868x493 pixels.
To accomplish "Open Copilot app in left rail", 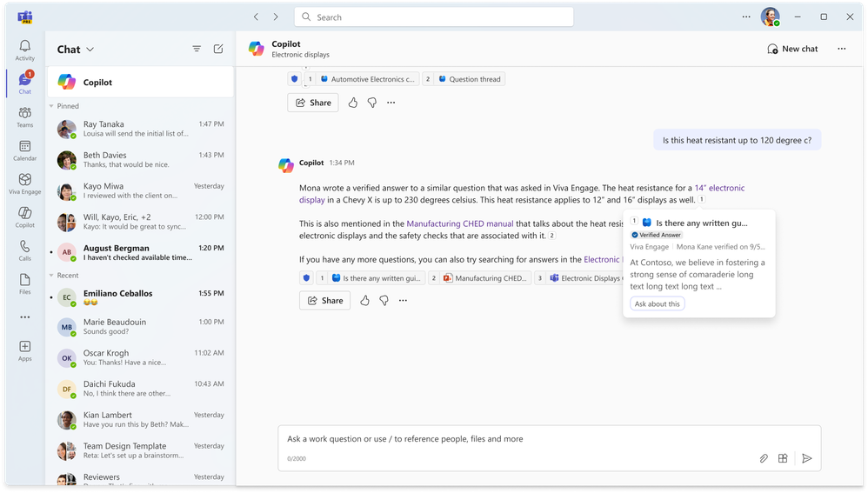I will 25,217.
